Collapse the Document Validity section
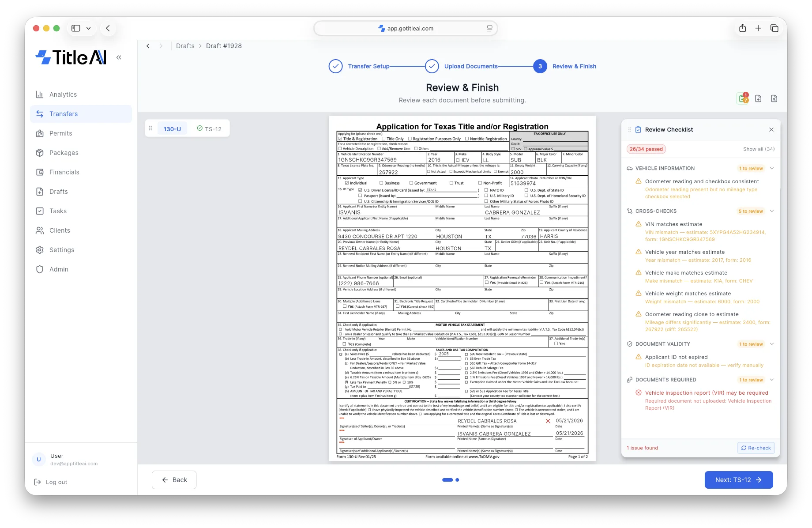The width and height of the screenshot is (812, 528). pos(772,344)
